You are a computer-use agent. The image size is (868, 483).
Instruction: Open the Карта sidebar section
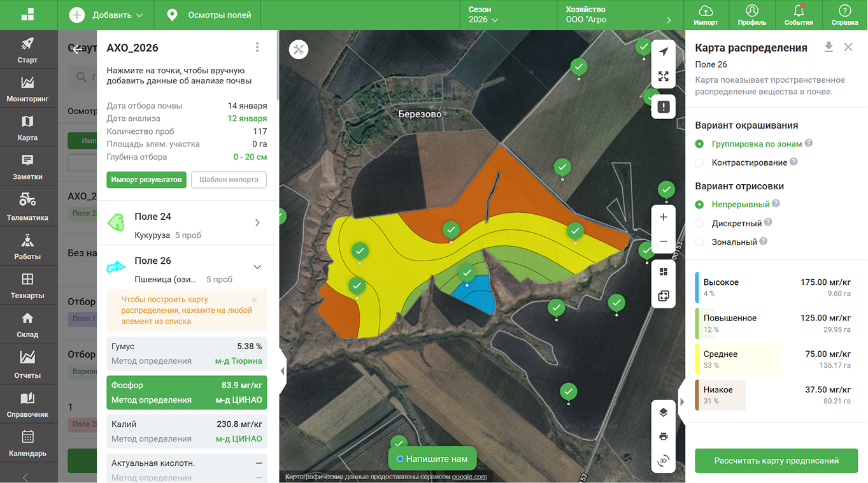click(28, 128)
